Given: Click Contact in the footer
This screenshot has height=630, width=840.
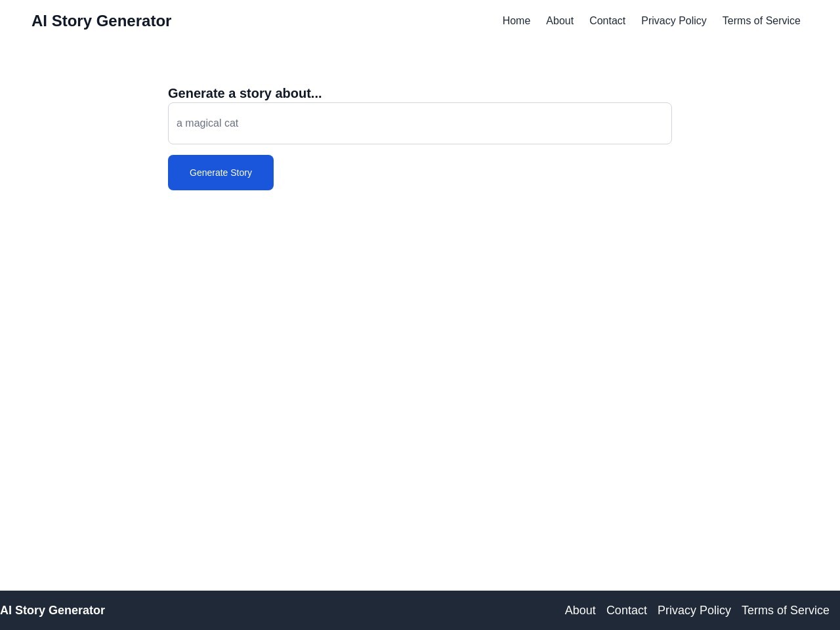Looking at the screenshot, I should (x=626, y=610).
